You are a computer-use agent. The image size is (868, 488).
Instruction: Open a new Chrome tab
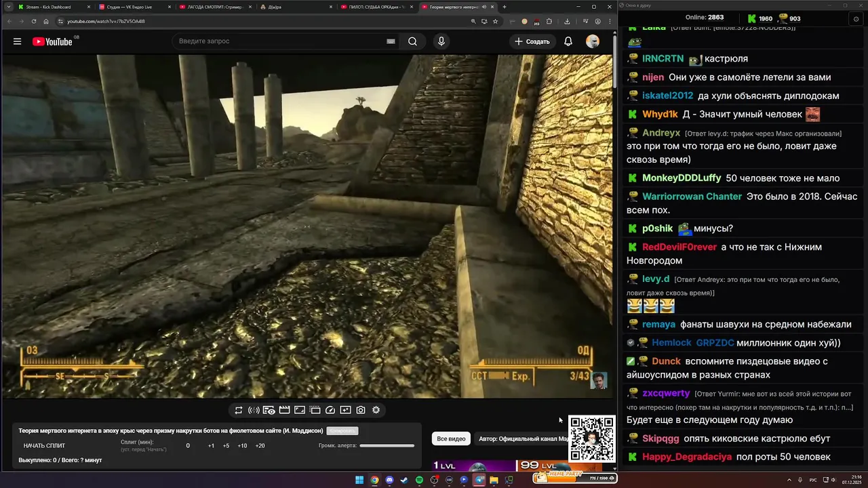coord(504,7)
